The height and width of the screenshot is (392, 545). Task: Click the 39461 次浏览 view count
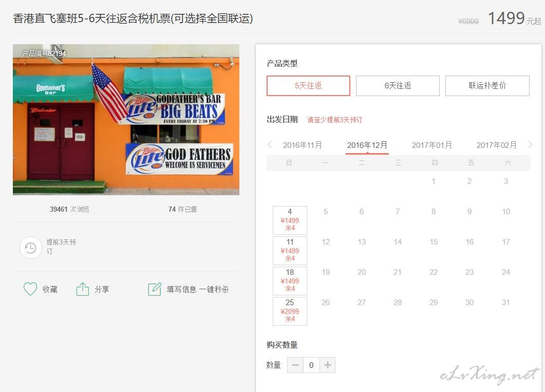click(x=69, y=209)
